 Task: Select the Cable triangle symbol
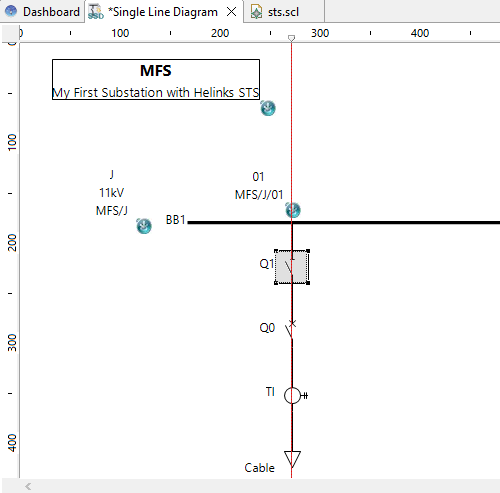coord(292,459)
